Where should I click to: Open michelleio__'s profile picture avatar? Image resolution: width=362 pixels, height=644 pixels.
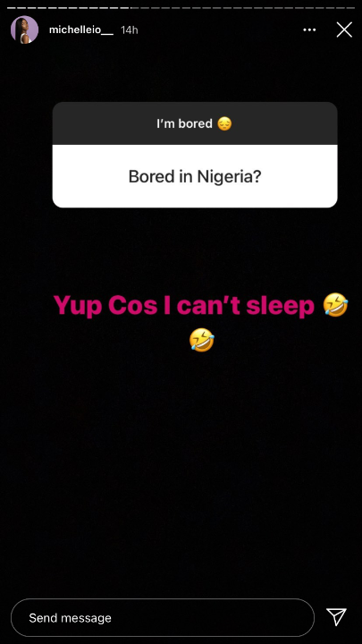(25, 30)
